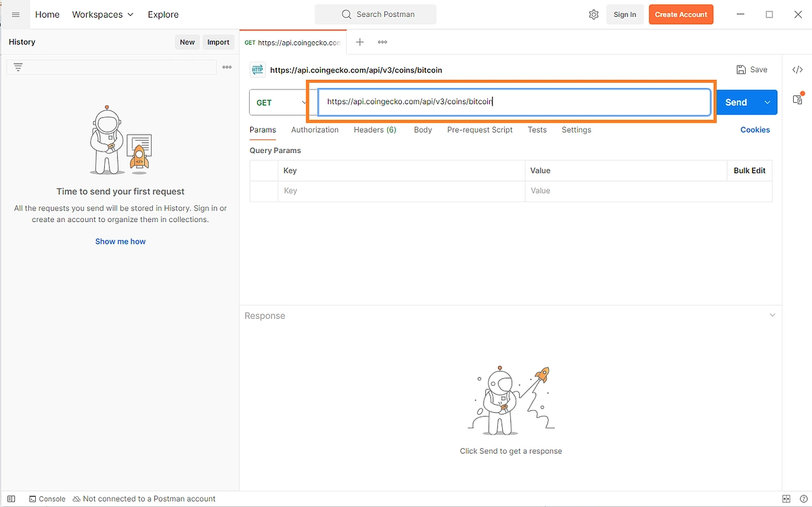Open the request documentation panel icon
Screen dimensions: 812x507
point(798,99)
